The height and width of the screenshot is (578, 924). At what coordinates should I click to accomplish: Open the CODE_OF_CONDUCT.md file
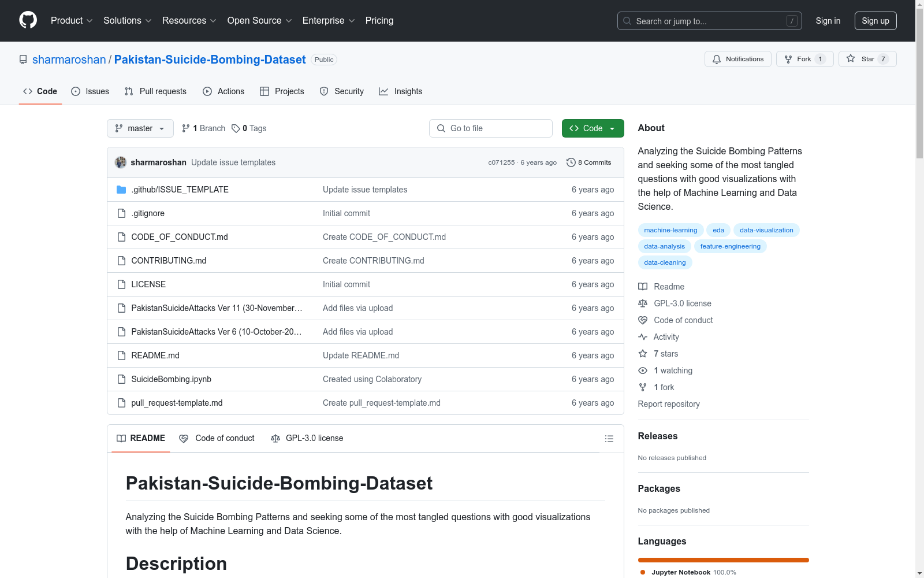[x=180, y=237]
